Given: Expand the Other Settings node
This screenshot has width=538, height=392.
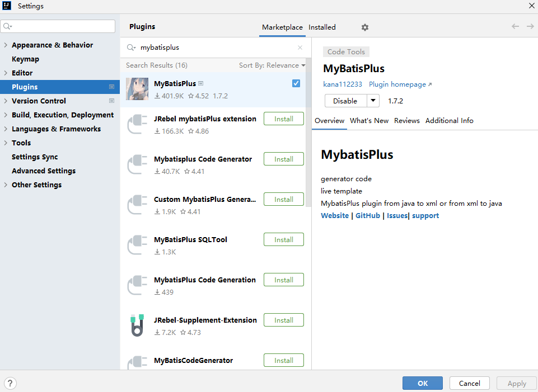Looking at the screenshot, I should click(x=6, y=185).
